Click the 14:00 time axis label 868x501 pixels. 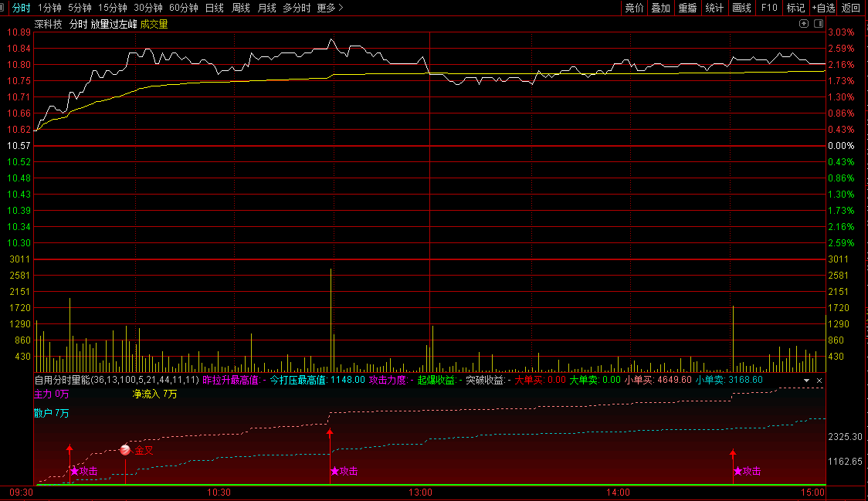(618, 493)
